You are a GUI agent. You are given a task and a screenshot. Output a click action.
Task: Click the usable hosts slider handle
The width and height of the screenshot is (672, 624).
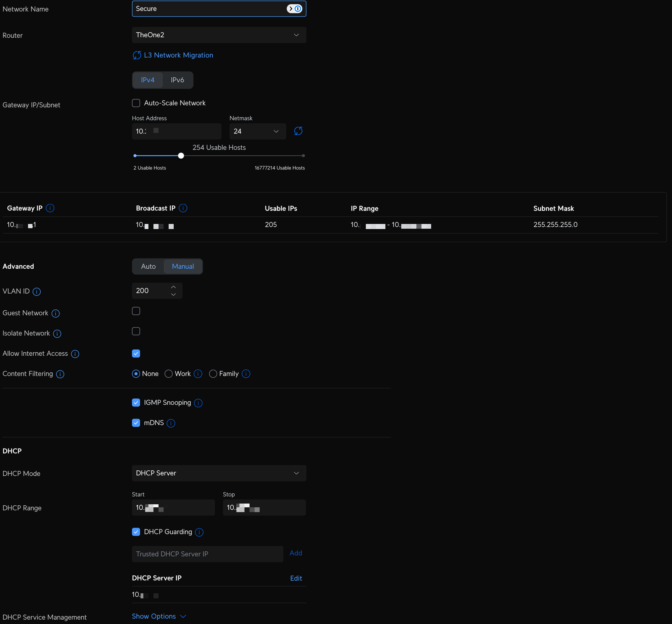(181, 156)
